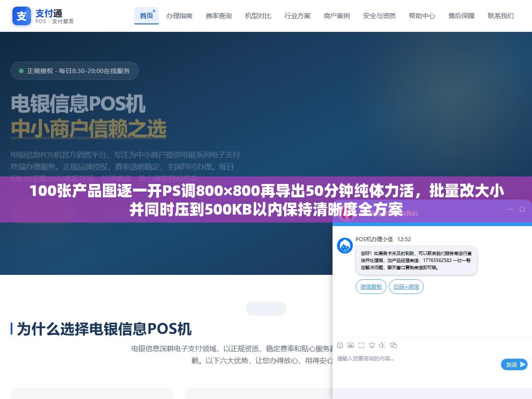Send the message with 发送 button
This screenshot has width=532, height=399.
514,364
